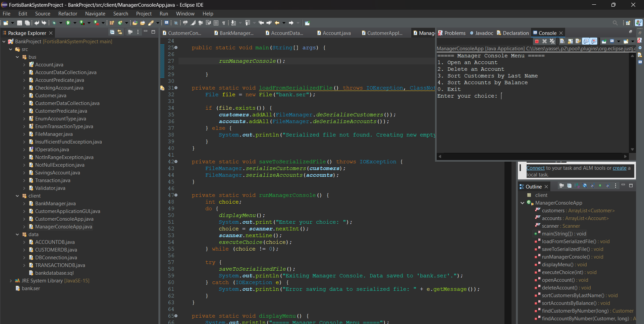Toggle alphabetical Sort in Outline
644x324 pixels.
coord(577,185)
